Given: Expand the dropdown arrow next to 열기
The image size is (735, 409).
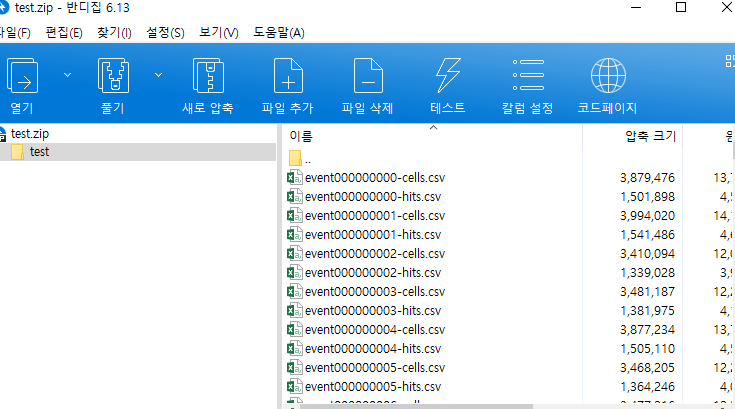Looking at the screenshot, I should (68, 75).
